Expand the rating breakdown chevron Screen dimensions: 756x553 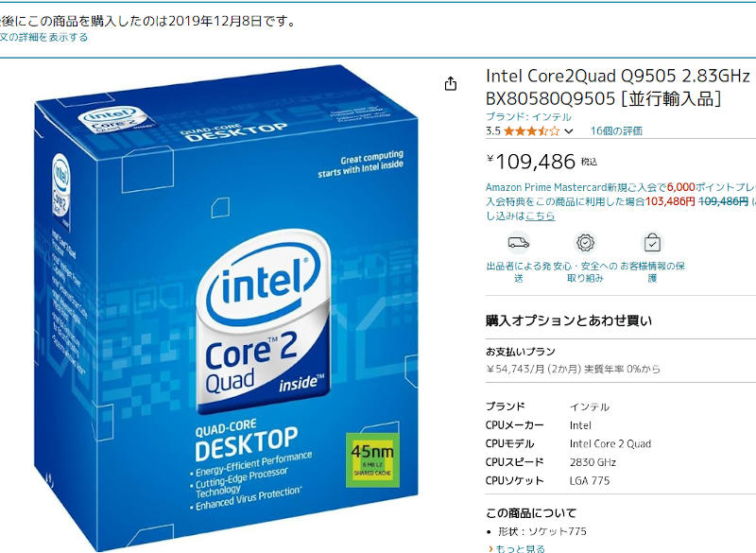click(569, 131)
